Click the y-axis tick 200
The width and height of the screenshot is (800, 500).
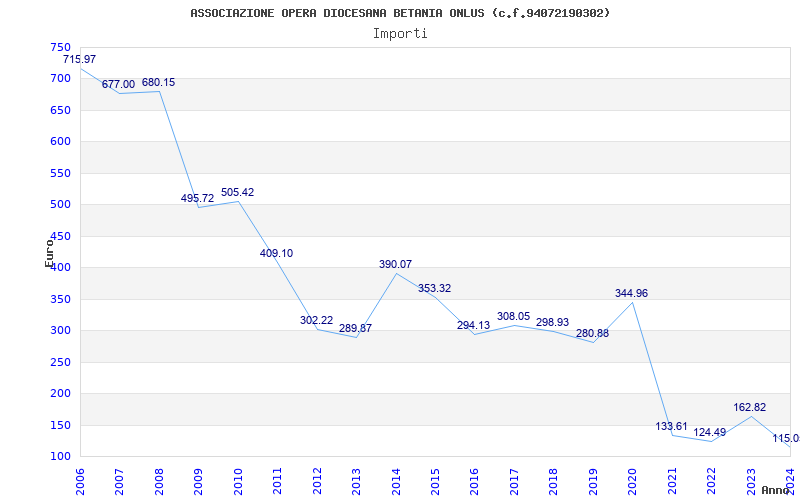pyautogui.click(x=60, y=394)
